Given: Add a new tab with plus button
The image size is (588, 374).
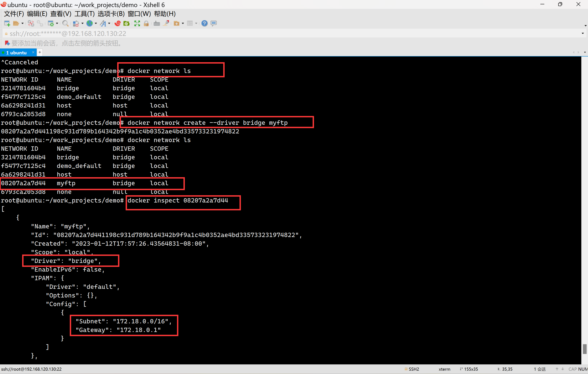Looking at the screenshot, I should point(40,52).
